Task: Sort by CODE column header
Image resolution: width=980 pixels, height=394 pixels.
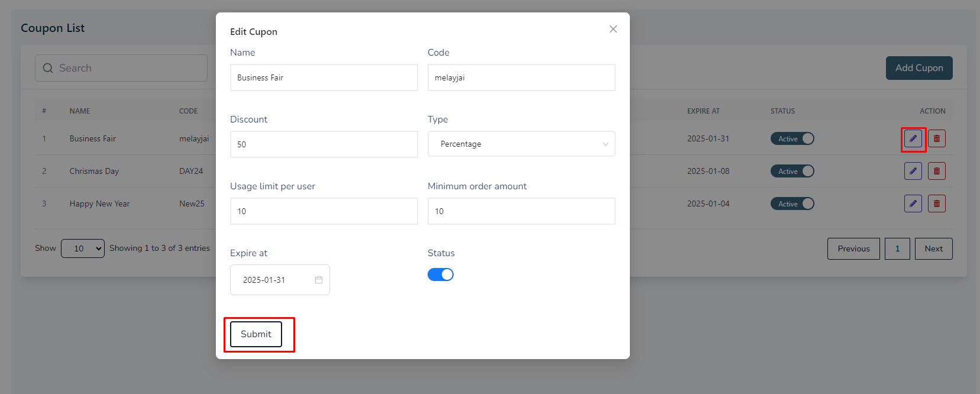Action: 189,111
